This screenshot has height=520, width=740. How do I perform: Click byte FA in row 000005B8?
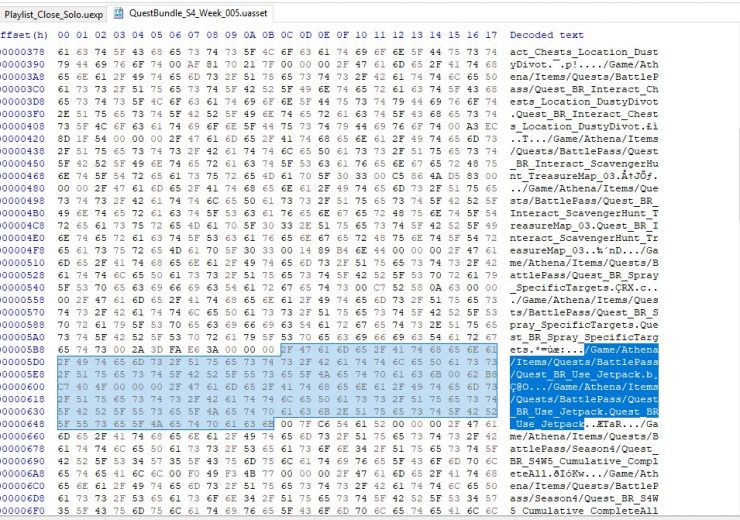pos(175,349)
